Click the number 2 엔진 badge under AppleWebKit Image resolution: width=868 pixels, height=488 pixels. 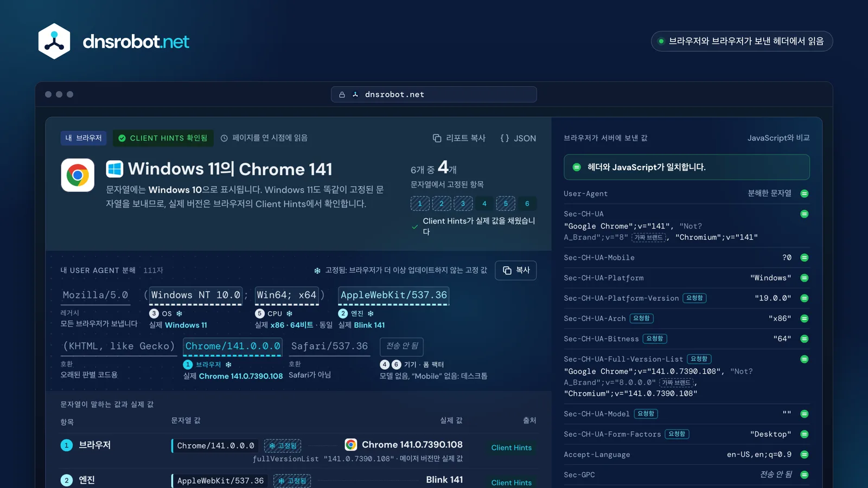[x=343, y=313]
